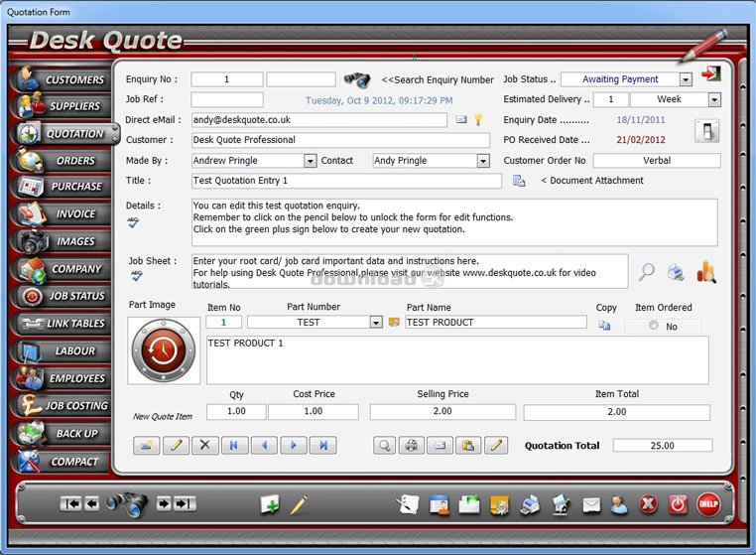Image resolution: width=756 pixels, height=555 pixels.
Task: Click the red X icon in bottom toolbar
Action: [x=648, y=504]
